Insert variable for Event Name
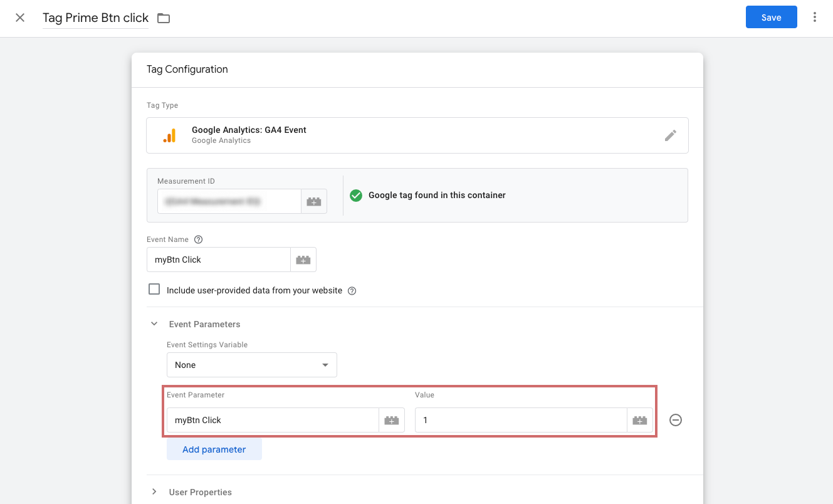The image size is (833, 504). coord(303,260)
